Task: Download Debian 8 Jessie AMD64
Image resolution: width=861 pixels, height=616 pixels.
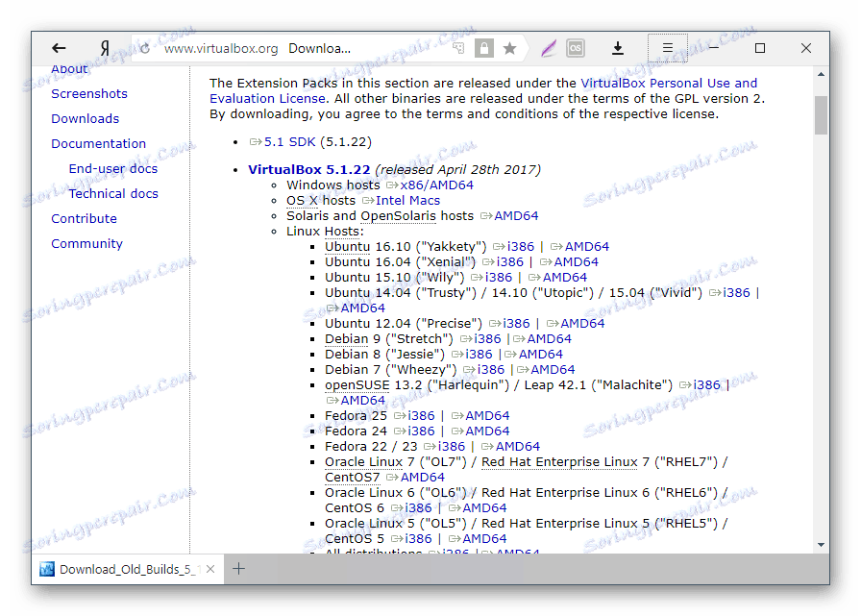Action: 540,354
